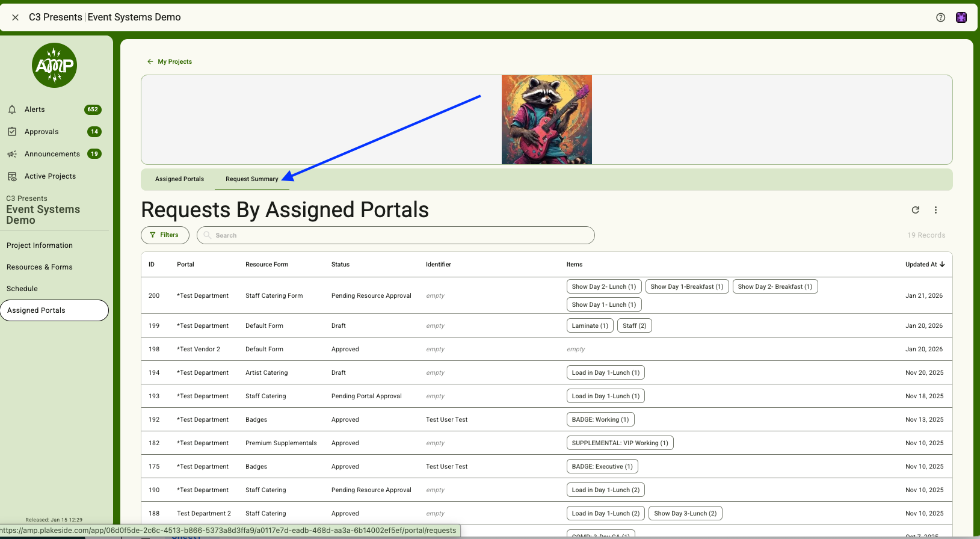This screenshot has height=539, width=980.
Task: Sort by Resource Form column header
Action: [267, 265]
